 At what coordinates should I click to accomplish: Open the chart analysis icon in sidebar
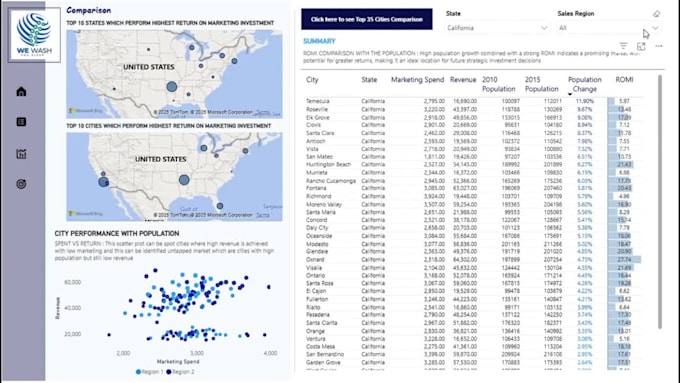(x=21, y=154)
